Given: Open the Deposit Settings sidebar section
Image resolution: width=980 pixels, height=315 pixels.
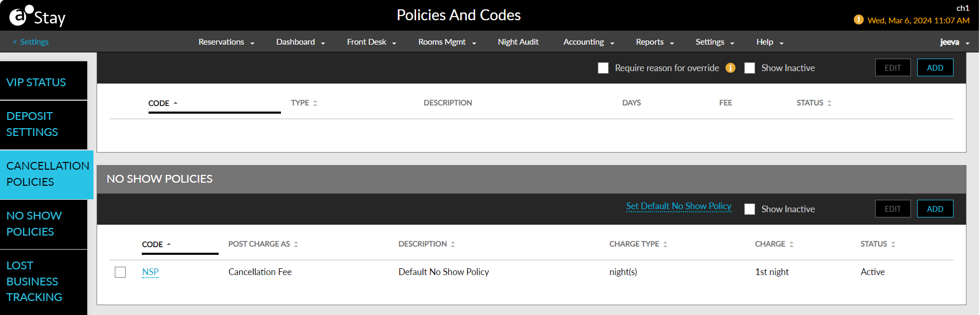Looking at the screenshot, I should click(x=44, y=125).
